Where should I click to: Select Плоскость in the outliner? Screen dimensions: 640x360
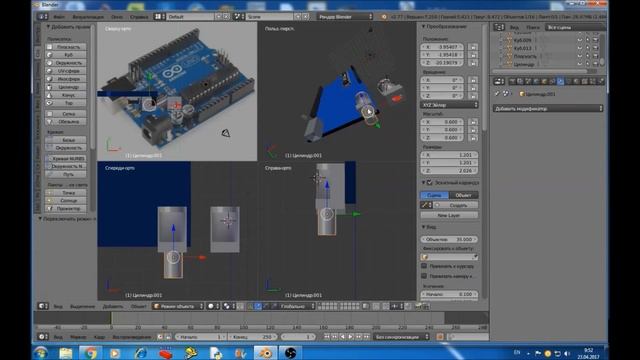click(x=525, y=56)
